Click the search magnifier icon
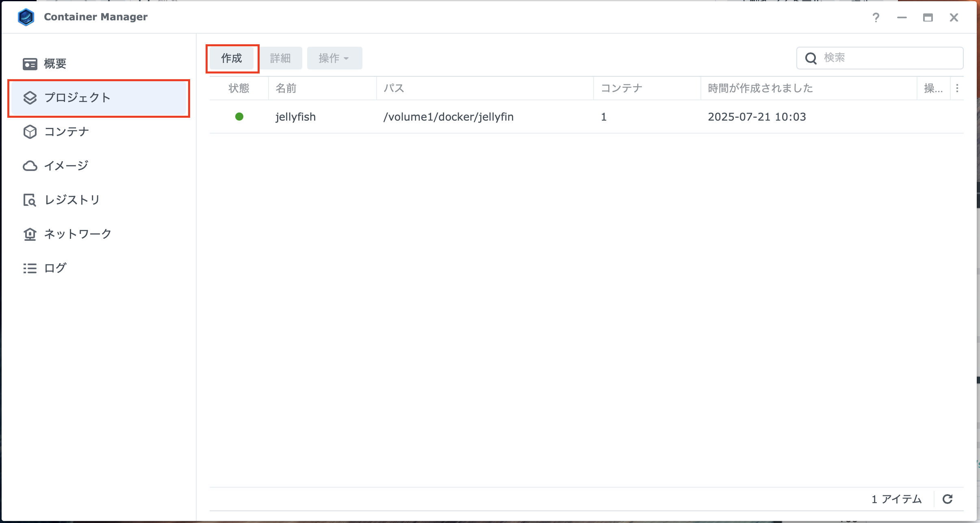The height and width of the screenshot is (523, 980). (x=811, y=58)
